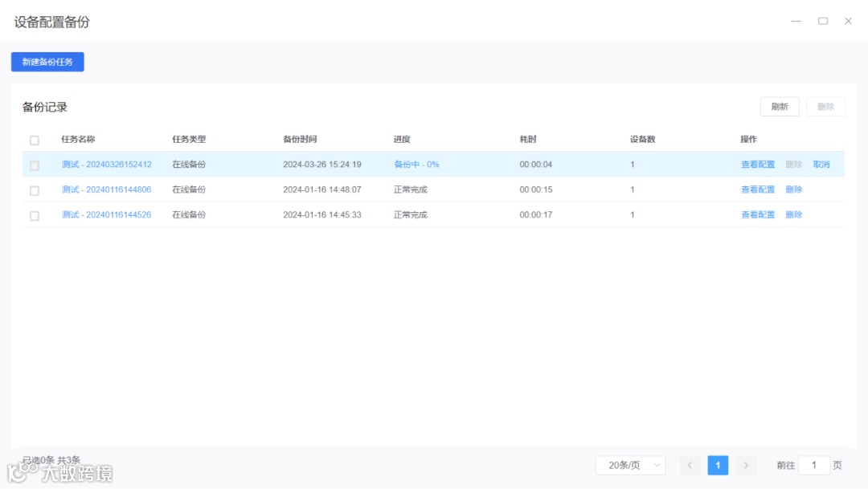Click the 任务名称 column header

point(78,140)
